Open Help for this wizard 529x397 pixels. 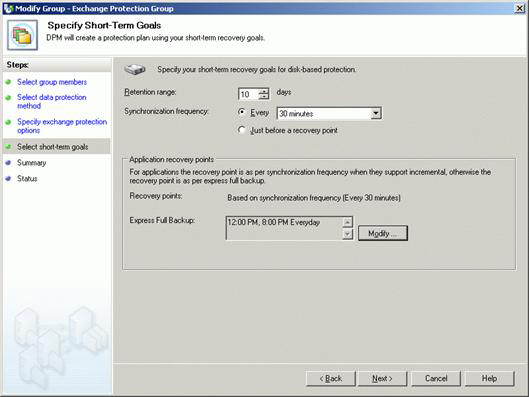(x=489, y=378)
